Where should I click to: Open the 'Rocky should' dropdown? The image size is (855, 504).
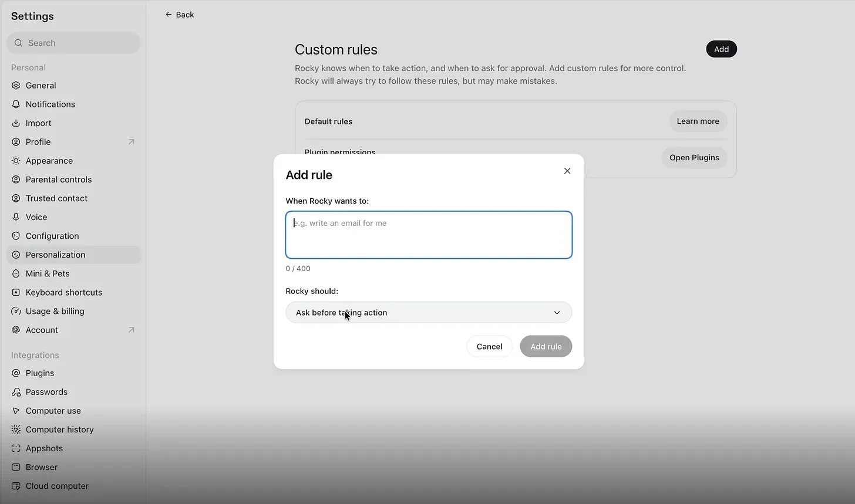click(x=429, y=313)
